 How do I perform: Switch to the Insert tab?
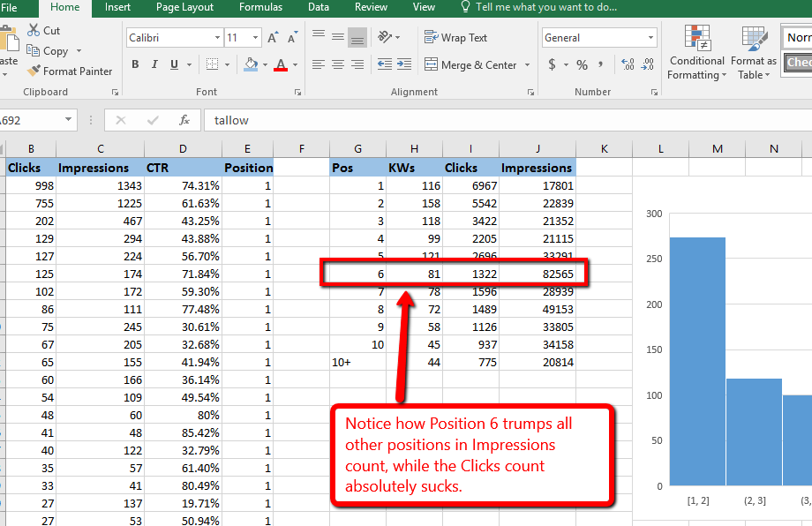pyautogui.click(x=117, y=7)
